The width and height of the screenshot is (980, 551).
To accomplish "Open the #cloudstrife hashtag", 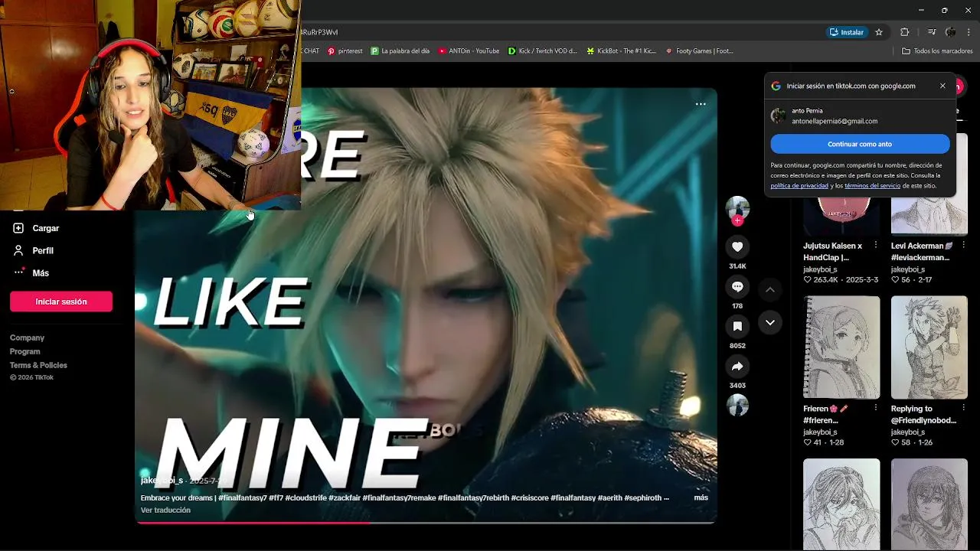I will (305, 497).
